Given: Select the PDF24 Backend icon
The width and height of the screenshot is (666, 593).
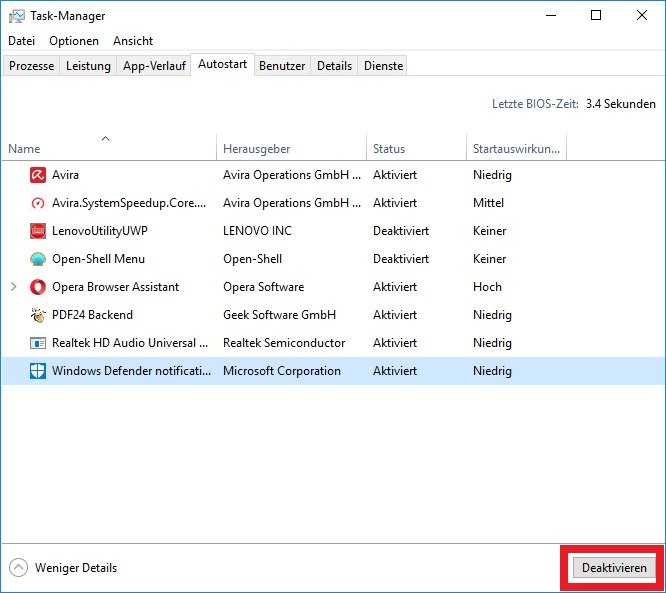Looking at the screenshot, I should (38, 315).
